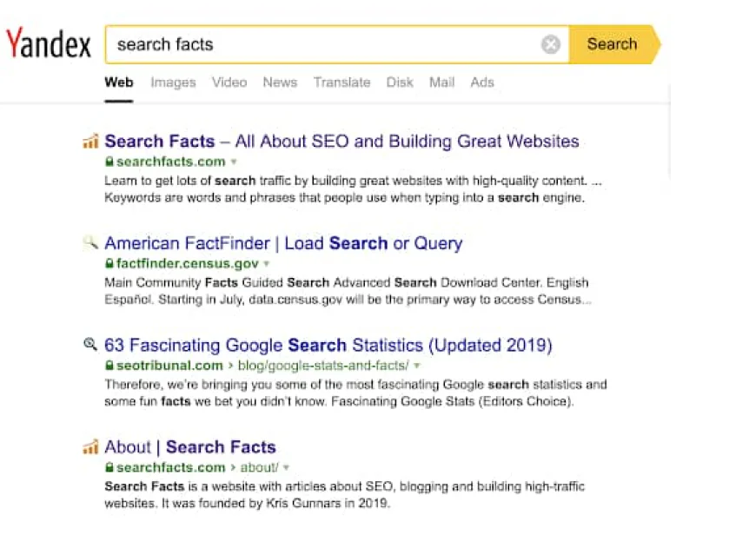The image size is (756, 548).
Task: Click the chart icon beside About Search Facts result
Action: (x=90, y=446)
